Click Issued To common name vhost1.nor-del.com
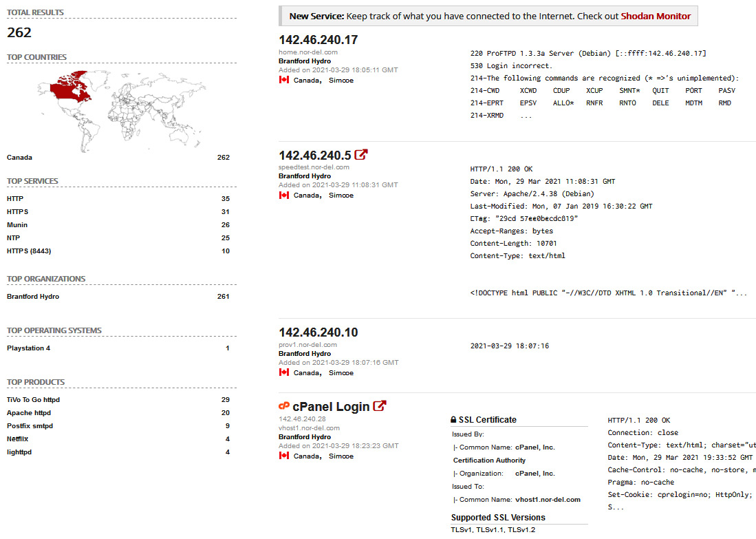This screenshot has width=756, height=539. point(548,500)
